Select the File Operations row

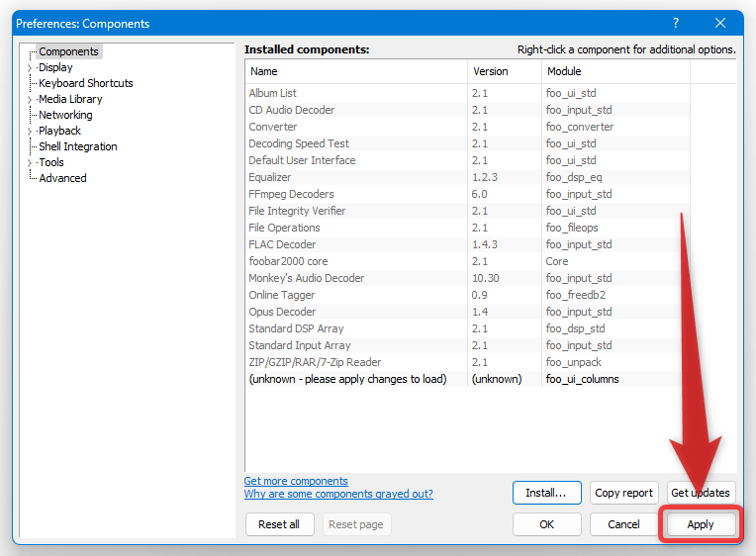coord(468,228)
